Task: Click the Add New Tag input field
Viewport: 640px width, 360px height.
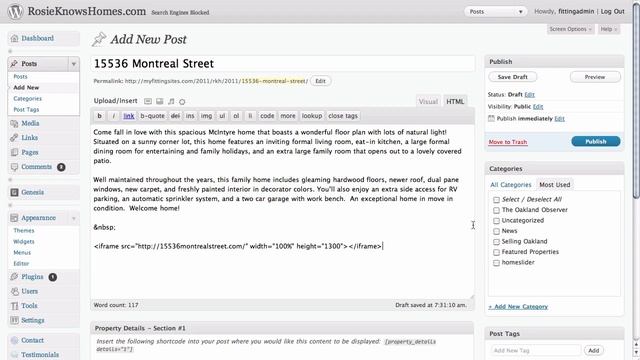Action: [536, 350]
